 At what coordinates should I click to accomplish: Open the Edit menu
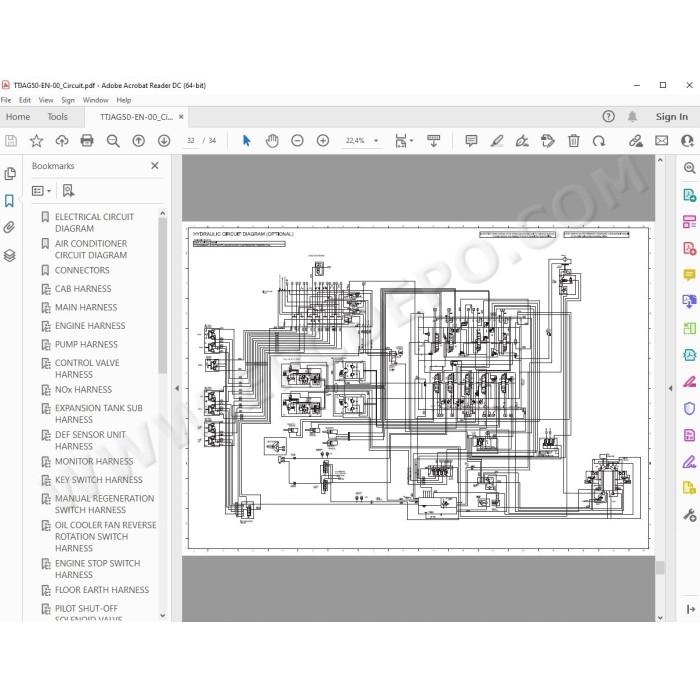click(25, 100)
